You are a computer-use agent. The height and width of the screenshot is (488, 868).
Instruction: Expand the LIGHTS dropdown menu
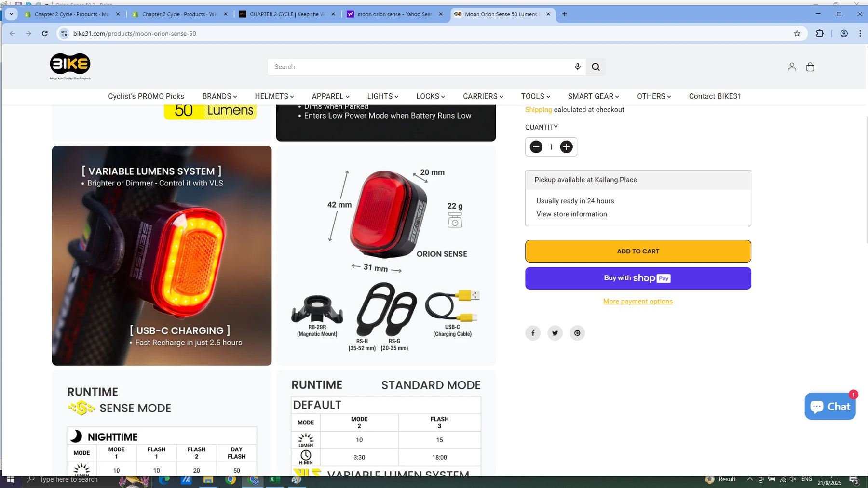(382, 96)
